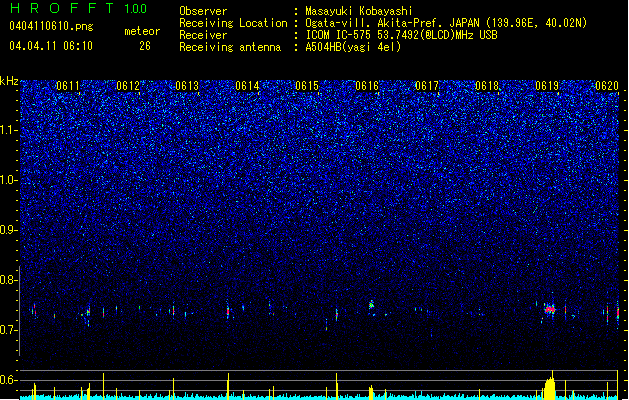This screenshot has height=400, width=629.
Task: Click the 0.8 kHz frequency axis label
Action: 9,280
